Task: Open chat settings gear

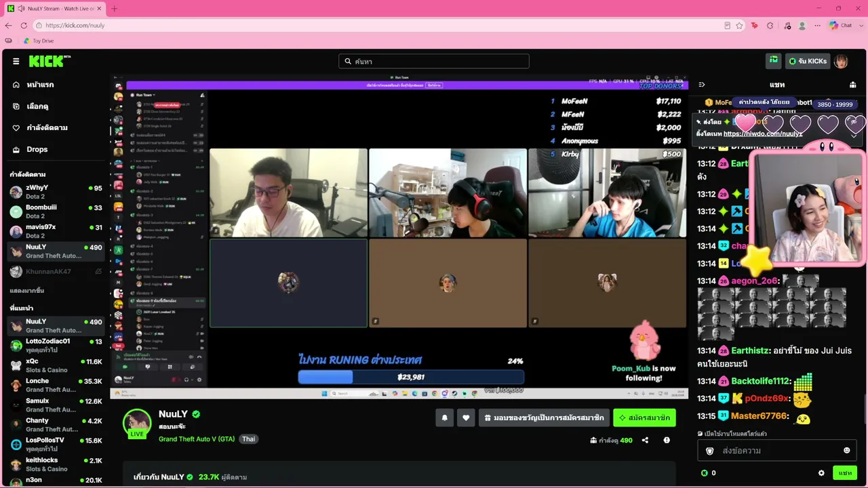Action: click(x=821, y=473)
